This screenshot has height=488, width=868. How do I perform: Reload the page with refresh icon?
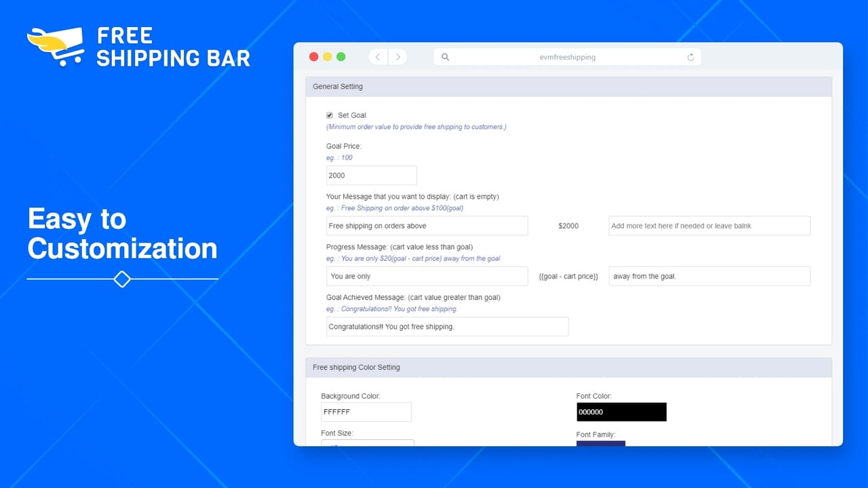[x=690, y=57]
